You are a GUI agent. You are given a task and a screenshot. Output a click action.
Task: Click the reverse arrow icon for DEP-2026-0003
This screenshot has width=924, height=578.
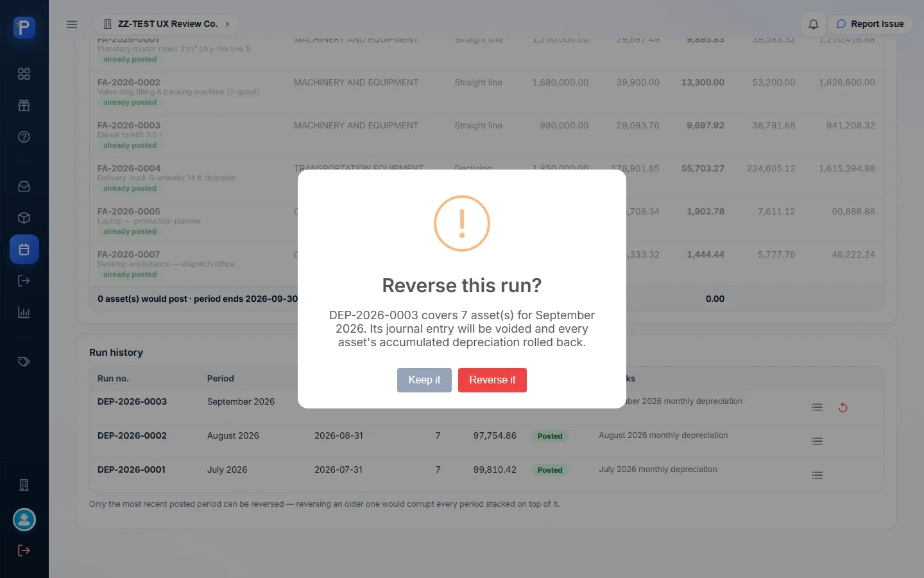(x=843, y=407)
